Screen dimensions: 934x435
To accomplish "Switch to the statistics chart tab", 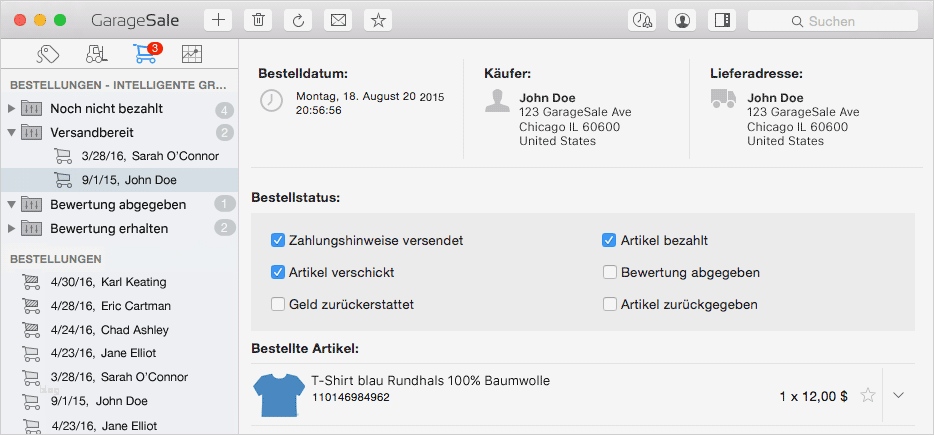I will (191, 54).
